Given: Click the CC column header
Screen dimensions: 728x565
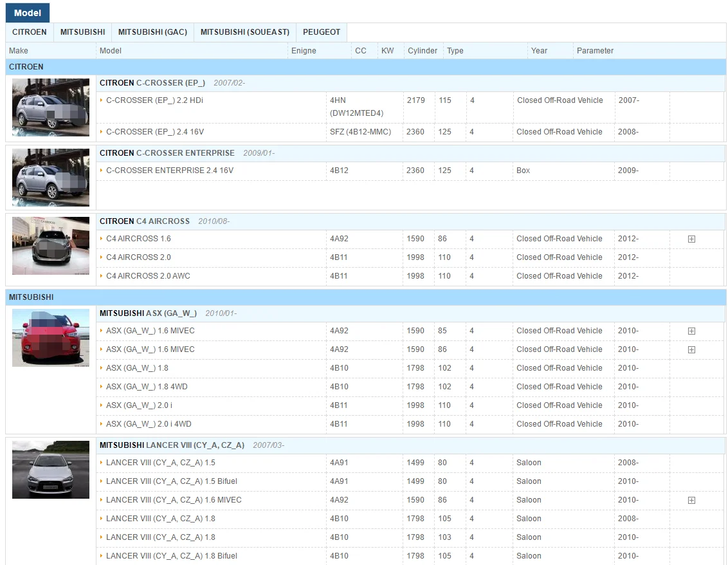Looking at the screenshot, I should coord(361,51).
